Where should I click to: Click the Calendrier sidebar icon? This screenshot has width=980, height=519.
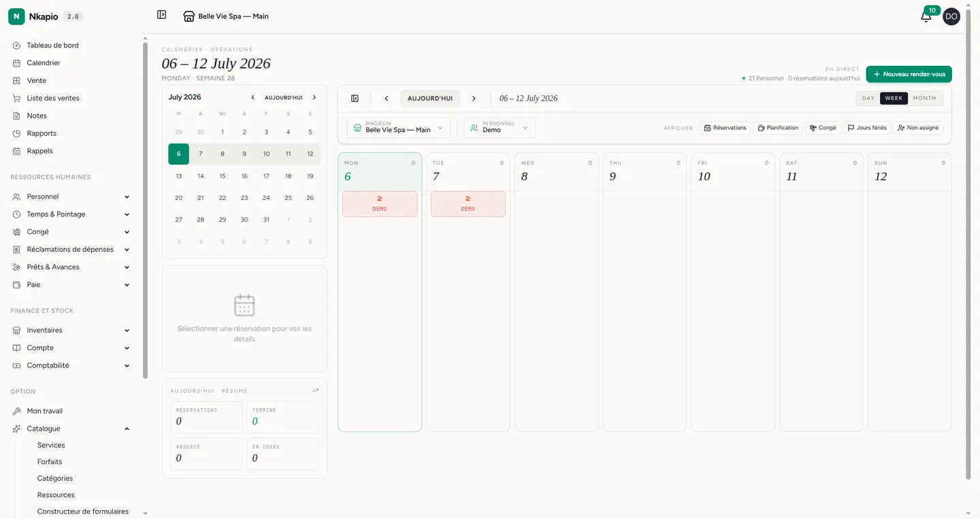tap(16, 63)
